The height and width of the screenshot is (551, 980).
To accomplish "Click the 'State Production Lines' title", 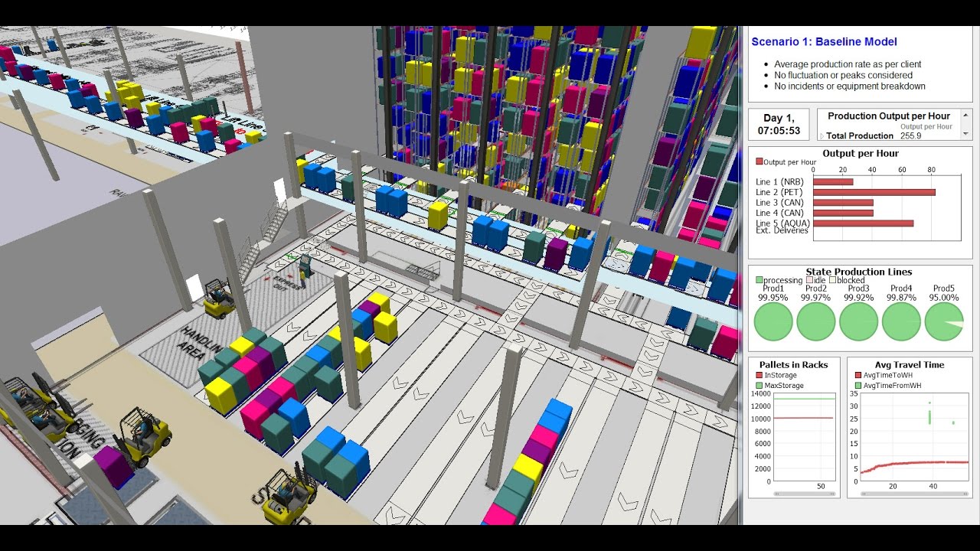I will pyautogui.click(x=858, y=272).
